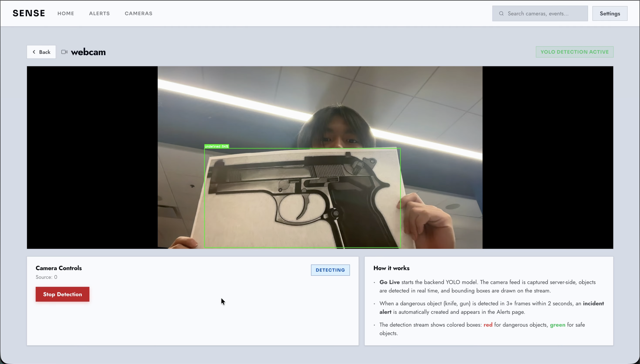Click the red colored word in instructions
Screen dimensions: 640x364
click(488, 325)
